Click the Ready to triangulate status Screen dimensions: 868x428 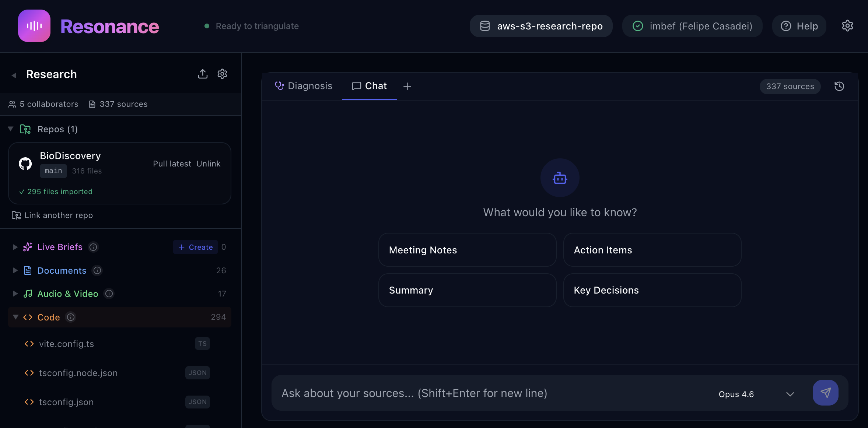tap(252, 26)
